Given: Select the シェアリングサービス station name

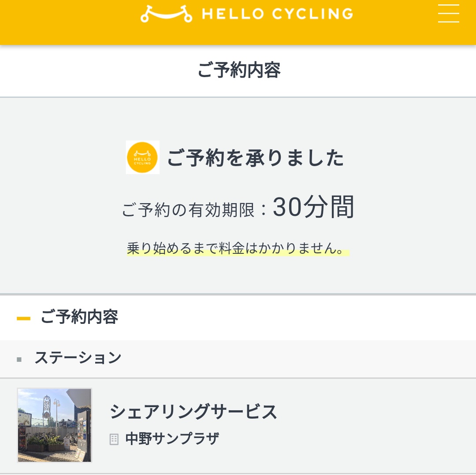Looking at the screenshot, I should (x=193, y=412).
